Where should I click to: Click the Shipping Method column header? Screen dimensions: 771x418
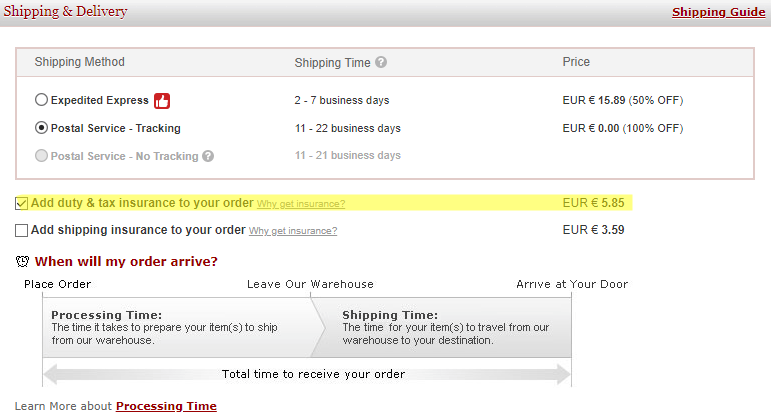point(80,62)
